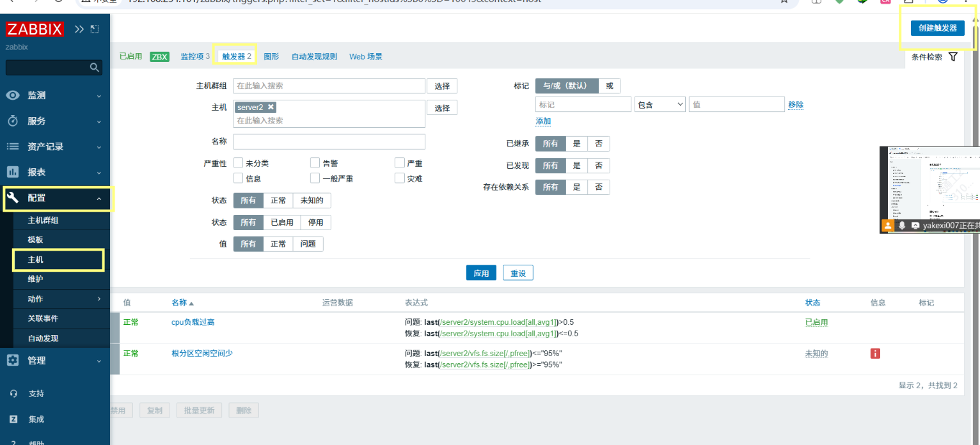Collapse sidebar with double-arrow icon
The height and width of the screenshot is (445, 980).
coord(79,29)
